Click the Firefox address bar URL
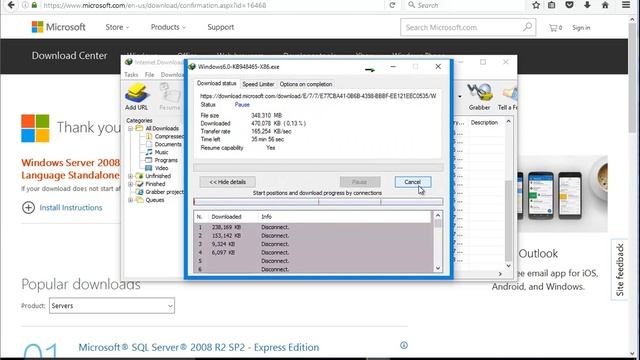640x360 pixels. pyautogui.click(x=154, y=5)
